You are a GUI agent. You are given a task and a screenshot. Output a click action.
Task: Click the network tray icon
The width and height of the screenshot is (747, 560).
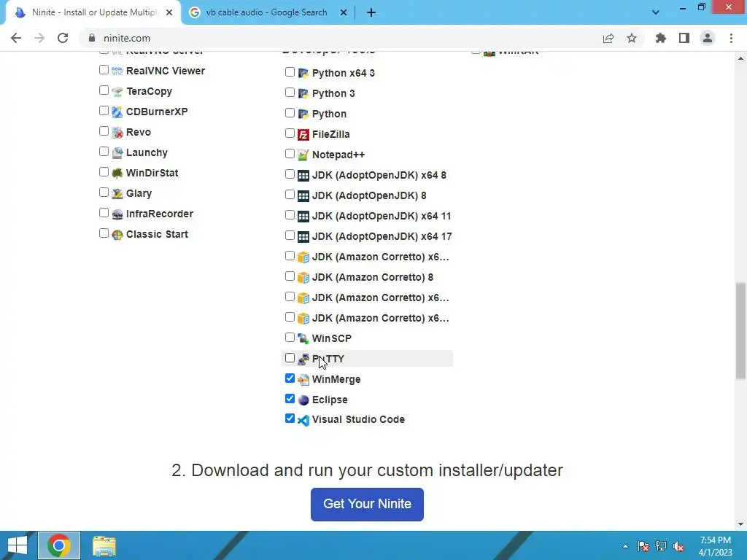click(x=661, y=546)
